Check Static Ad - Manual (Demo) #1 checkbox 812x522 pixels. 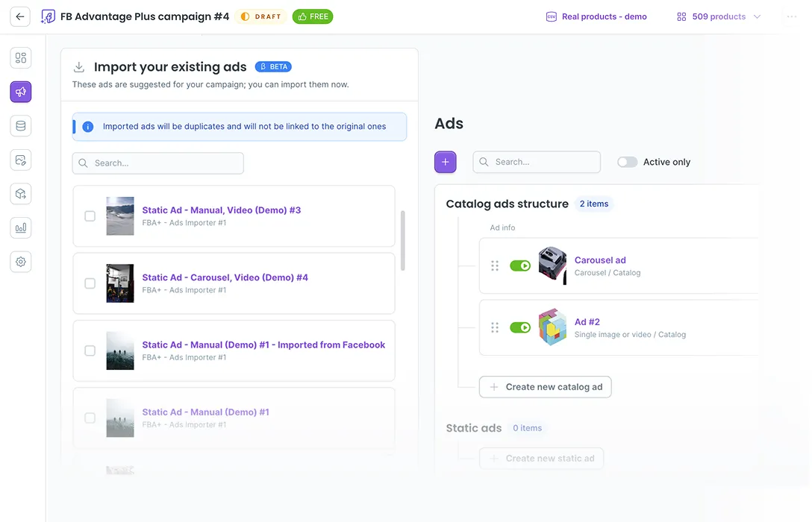pos(90,418)
